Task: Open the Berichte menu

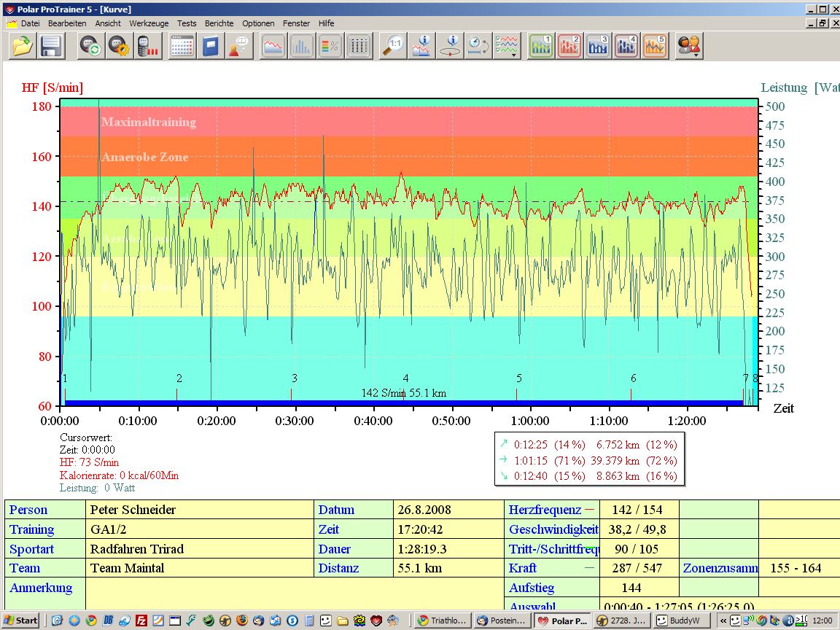Action: pyautogui.click(x=219, y=23)
